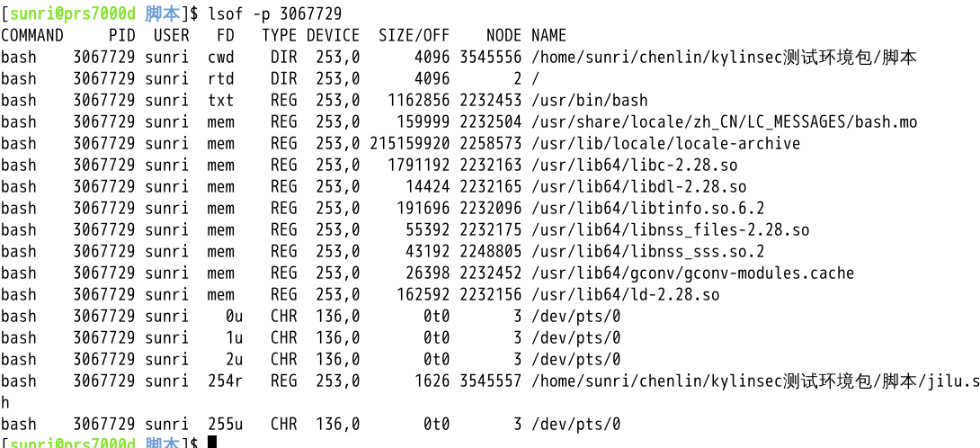Viewport: 980px width, 448px height.
Task: Click the cwd file descriptor entry
Action: tap(220, 57)
